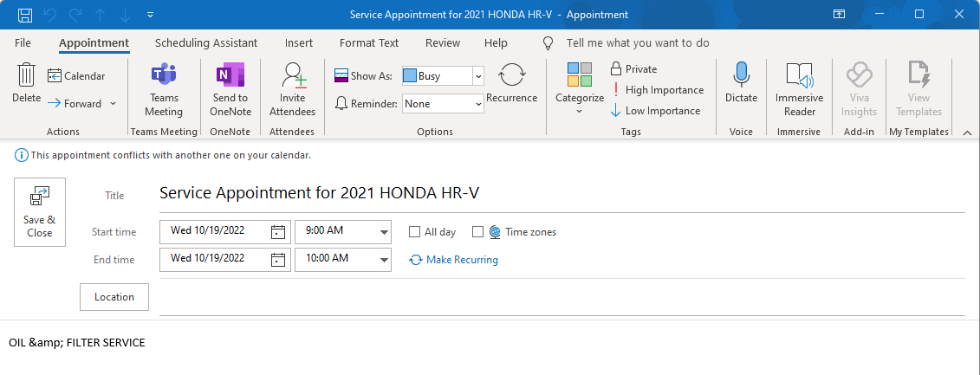Viewport: 980px width, 375px height.
Task: Click Tell me what you want to do
Action: pyautogui.click(x=638, y=43)
